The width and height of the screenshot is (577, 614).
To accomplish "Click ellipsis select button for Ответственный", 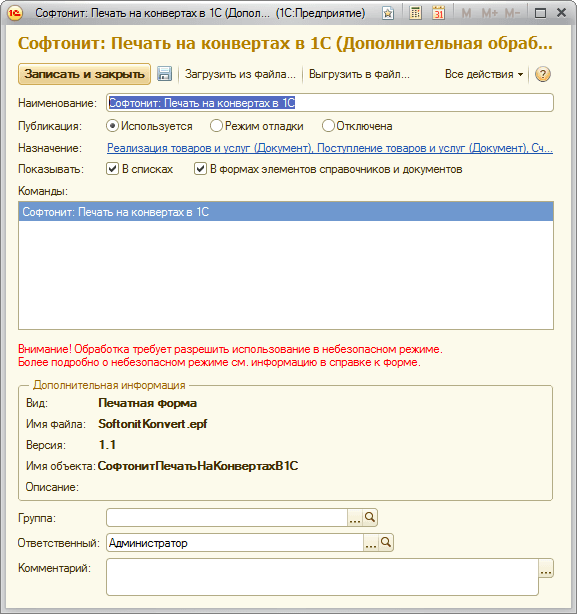I will pos(371,542).
